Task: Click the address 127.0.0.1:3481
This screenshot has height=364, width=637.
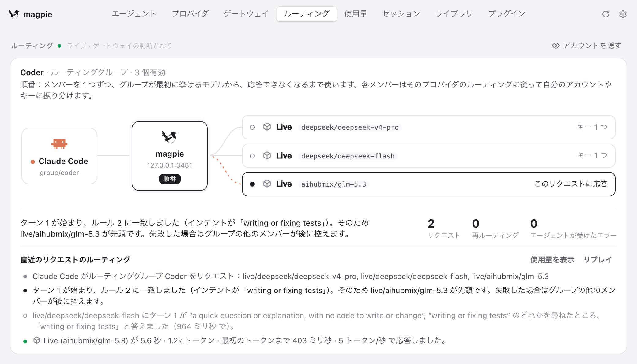Action: tap(170, 165)
